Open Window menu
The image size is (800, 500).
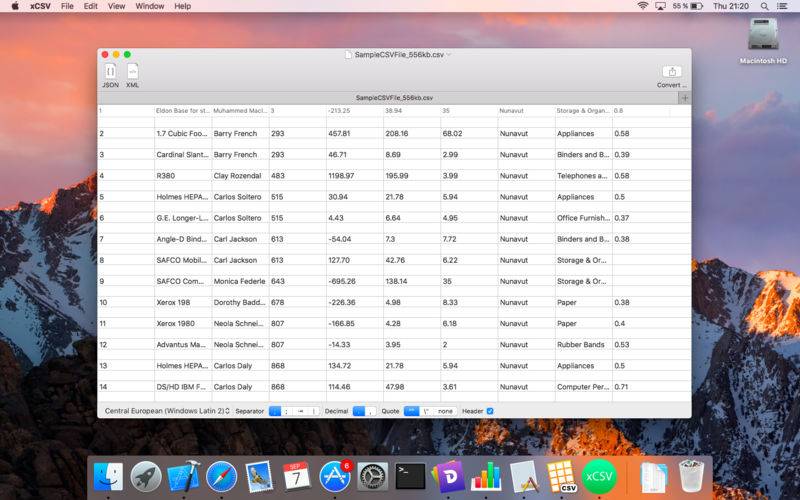[149, 6]
